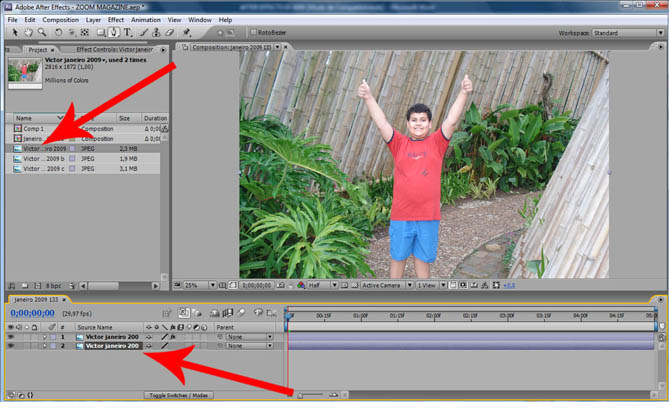Enable the RotoBezier checkbox
The width and height of the screenshot is (669, 402).
251,32
